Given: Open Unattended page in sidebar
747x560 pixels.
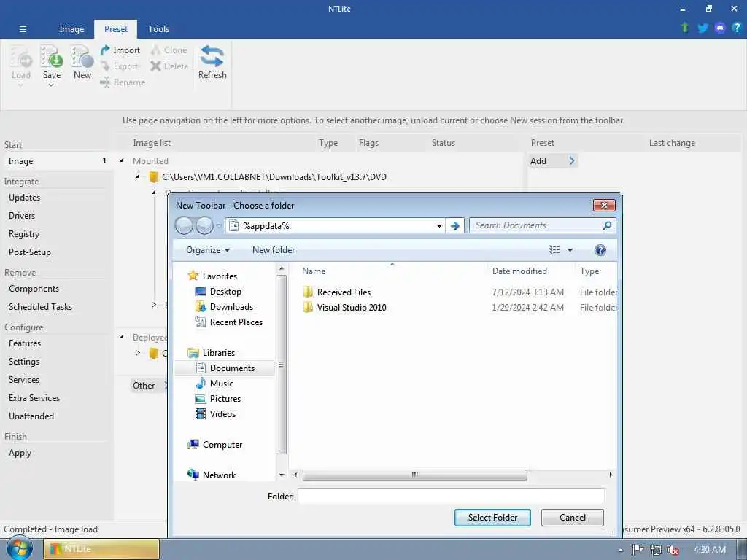Looking at the screenshot, I should pos(31,416).
